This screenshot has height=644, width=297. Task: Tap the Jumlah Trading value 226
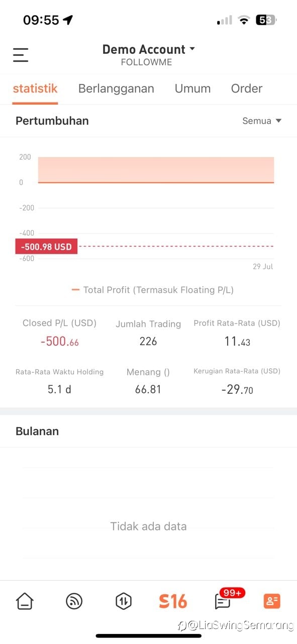point(148,341)
